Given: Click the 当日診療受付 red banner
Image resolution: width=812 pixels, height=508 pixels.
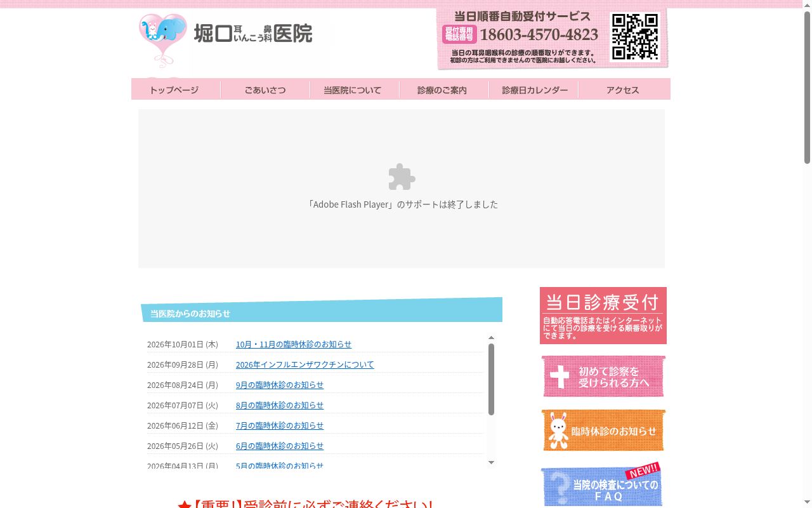Looking at the screenshot, I should coord(603,316).
